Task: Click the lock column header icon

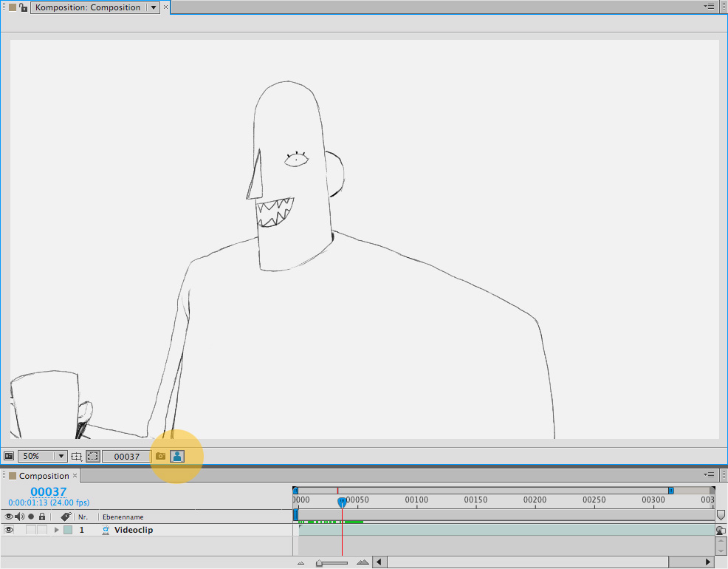Action: 42,517
